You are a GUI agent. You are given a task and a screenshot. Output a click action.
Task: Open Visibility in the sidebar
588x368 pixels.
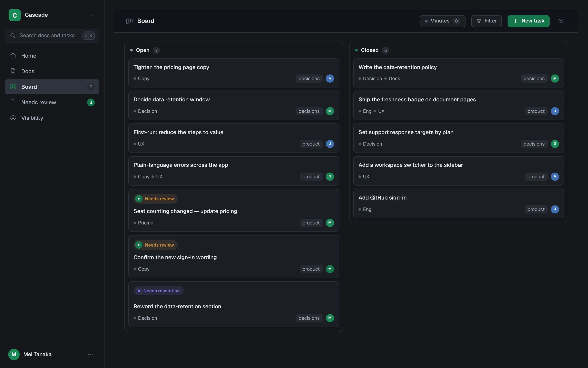click(52, 118)
